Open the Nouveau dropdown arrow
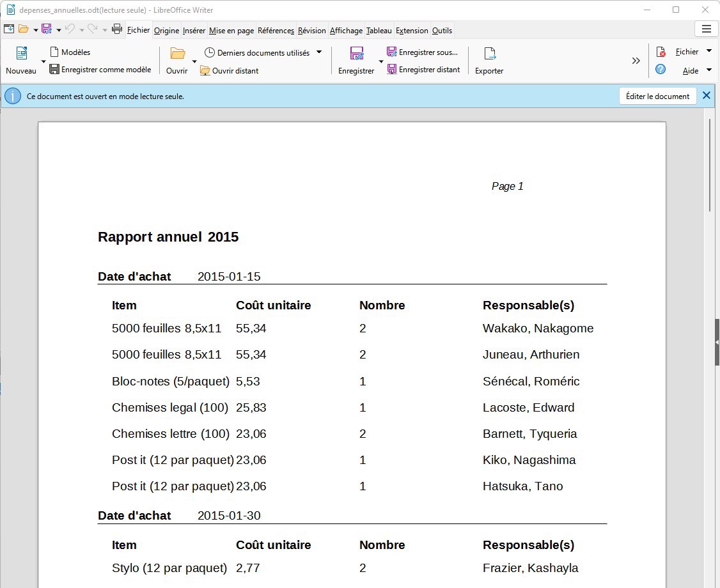 tap(43, 62)
